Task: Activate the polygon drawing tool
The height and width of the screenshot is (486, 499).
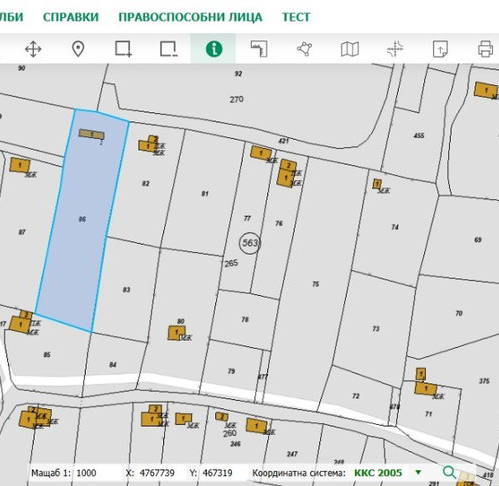Action: [304, 49]
